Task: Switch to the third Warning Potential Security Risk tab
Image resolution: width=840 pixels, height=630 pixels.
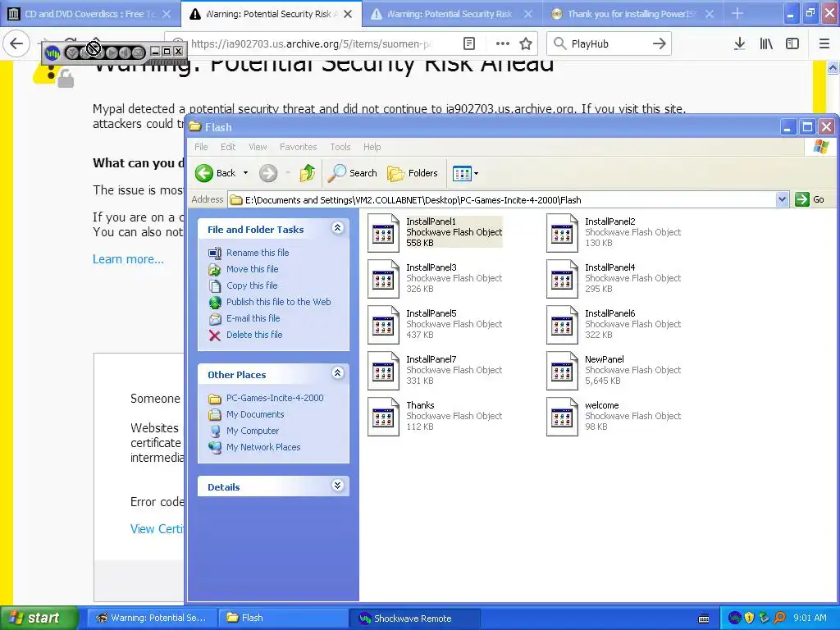Action: click(x=451, y=14)
